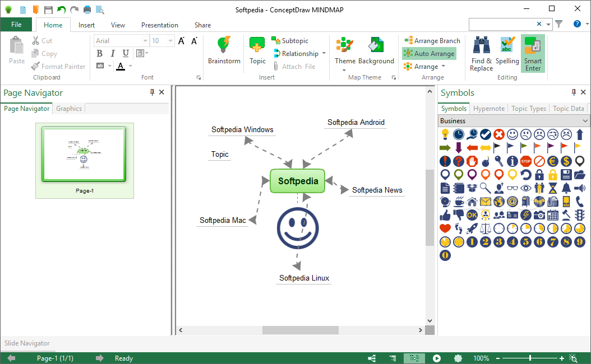591x364 pixels.
Task: Select the Softpedia Windows topic
Action: pyautogui.click(x=242, y=129)
